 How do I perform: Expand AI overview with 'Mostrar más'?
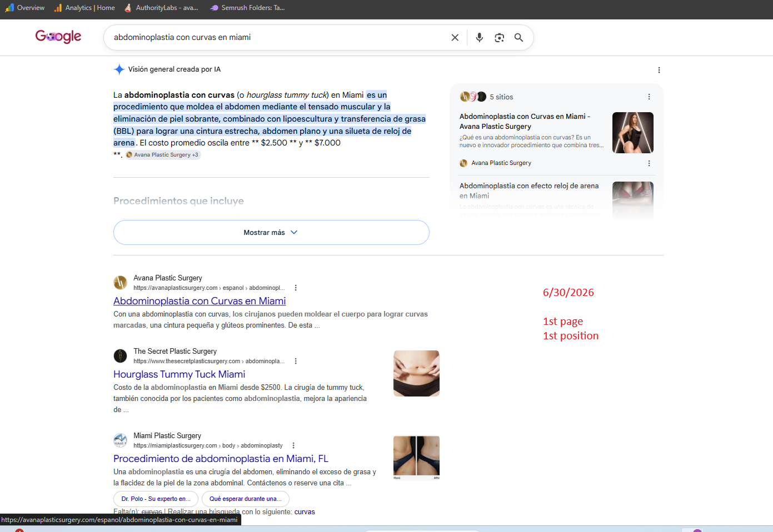point(271,232)
